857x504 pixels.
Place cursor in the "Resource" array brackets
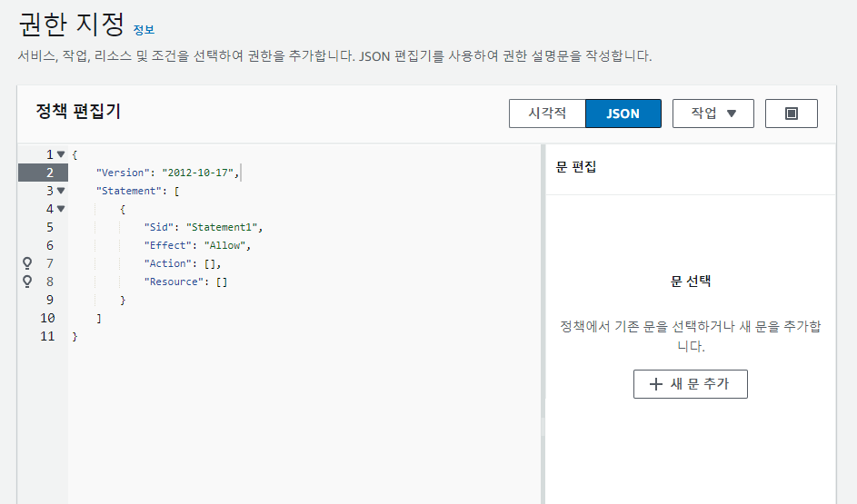click(x=222, y=282)
